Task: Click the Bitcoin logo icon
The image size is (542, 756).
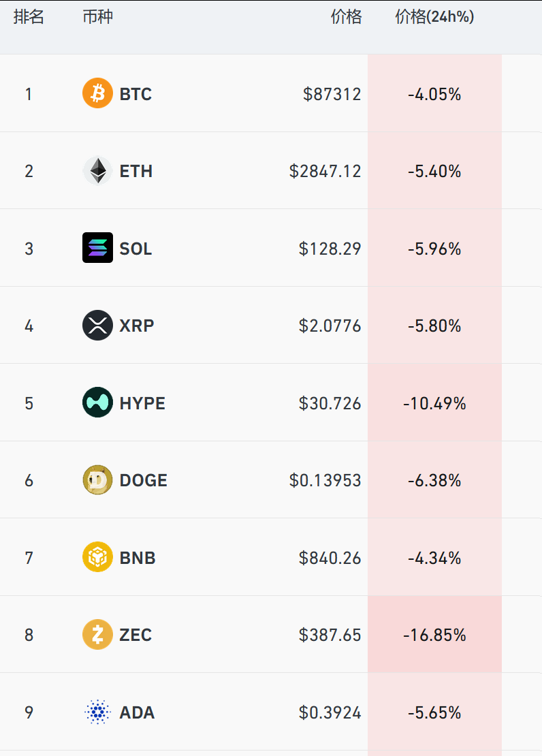Action: (x=97, y=93)
